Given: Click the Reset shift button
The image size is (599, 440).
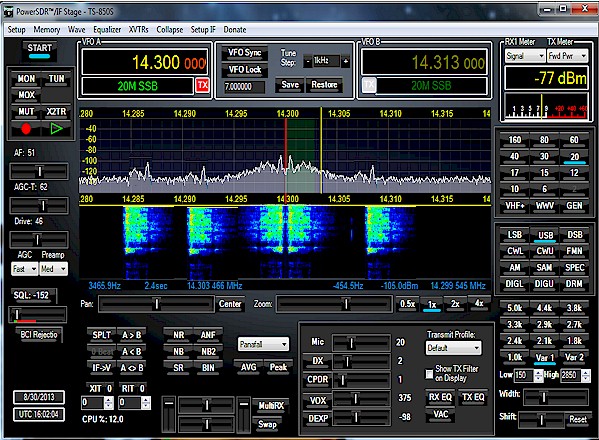Looking at the screenshot, I should point(578,419).
